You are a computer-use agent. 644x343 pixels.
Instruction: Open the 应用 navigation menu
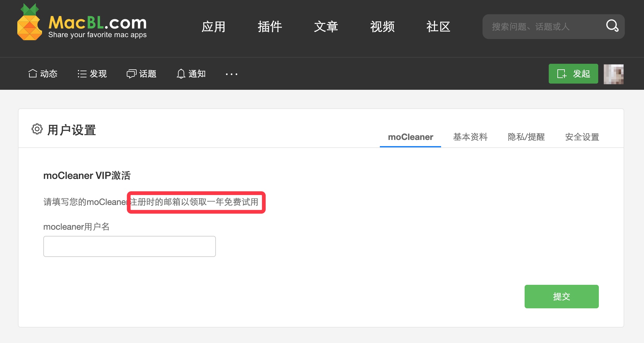[213, 27]
